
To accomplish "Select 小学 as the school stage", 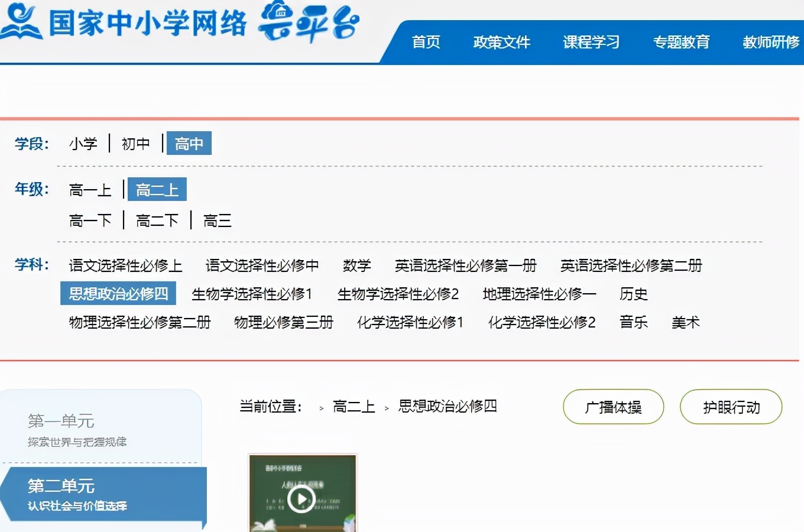I will pos(83,143).
